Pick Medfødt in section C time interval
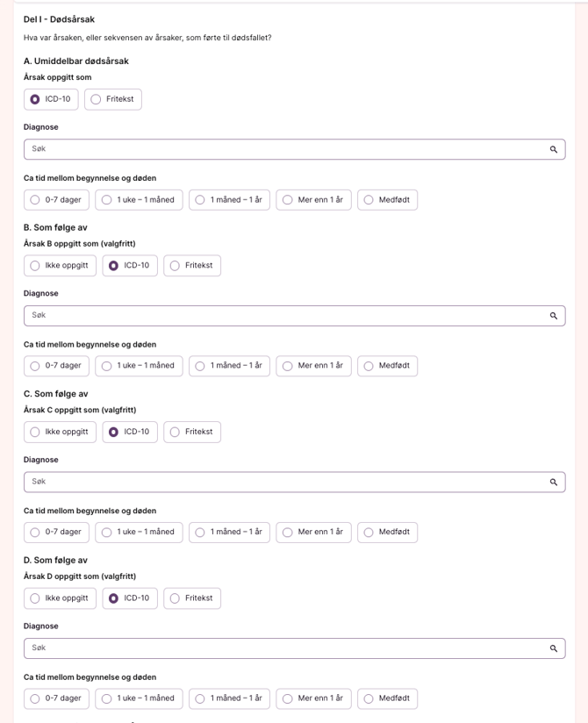The width and height of the screenshot is (588, 723). coord(369,533)
